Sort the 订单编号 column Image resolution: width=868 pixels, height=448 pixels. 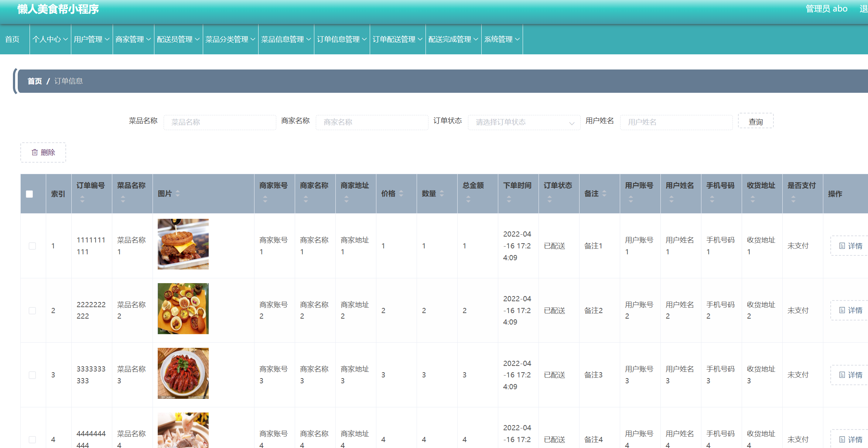(x=82, y=200)
